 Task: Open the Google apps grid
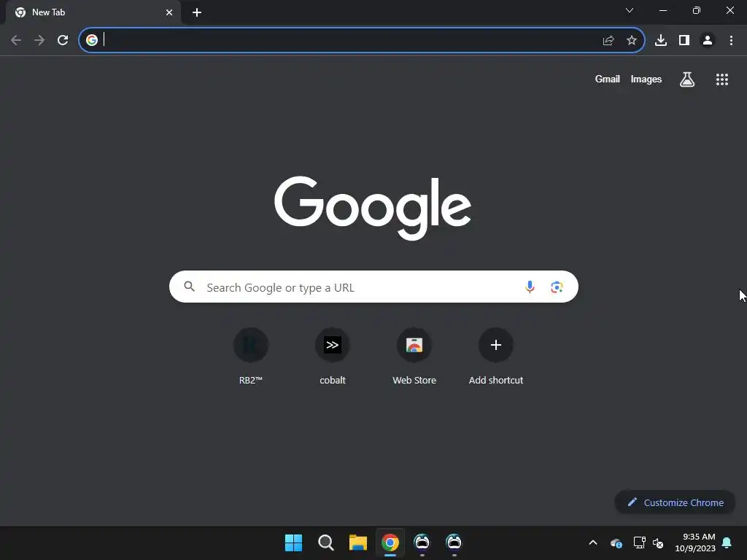(722, 79)
